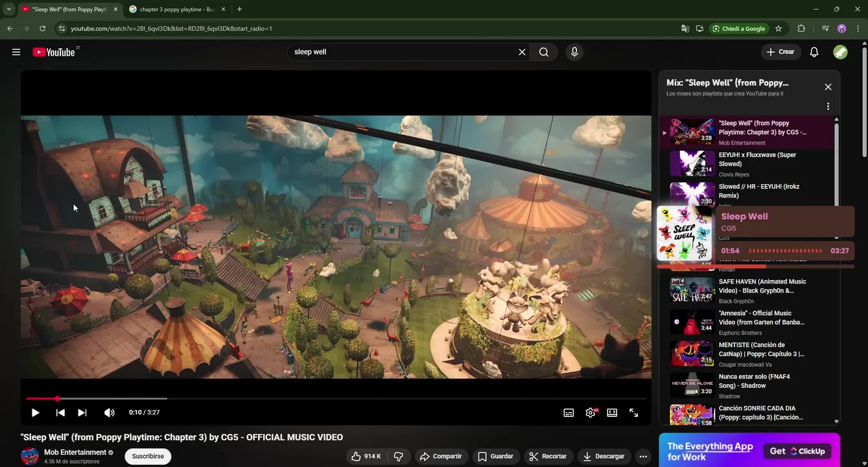
Task: Open player settings gear
Action: pyautogui.click(x=591, y=413)
